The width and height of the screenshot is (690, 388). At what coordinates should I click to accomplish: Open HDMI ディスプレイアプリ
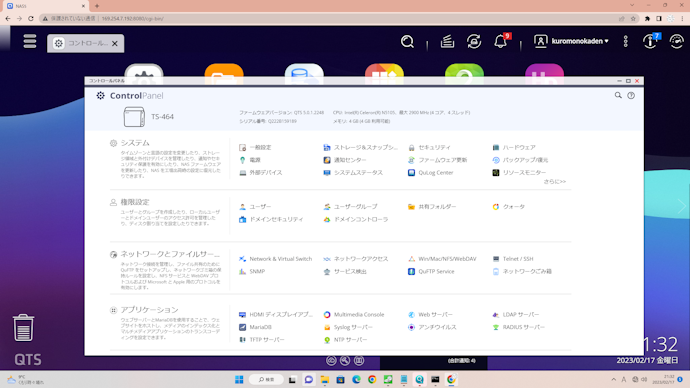tap(275, 315)
